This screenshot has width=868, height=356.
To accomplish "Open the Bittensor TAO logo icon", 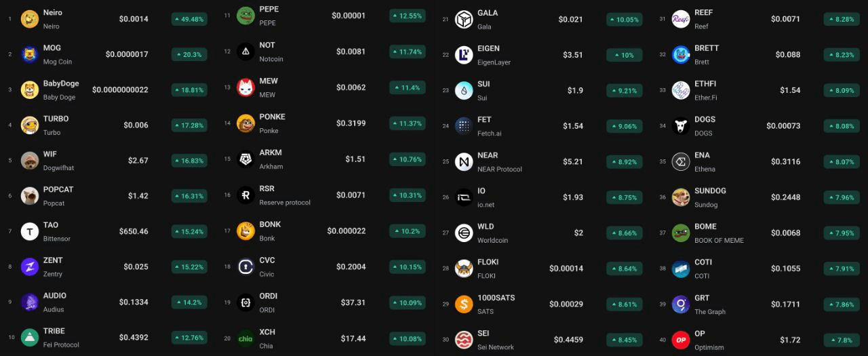I will pyautogui.click(x=30, y=231).
